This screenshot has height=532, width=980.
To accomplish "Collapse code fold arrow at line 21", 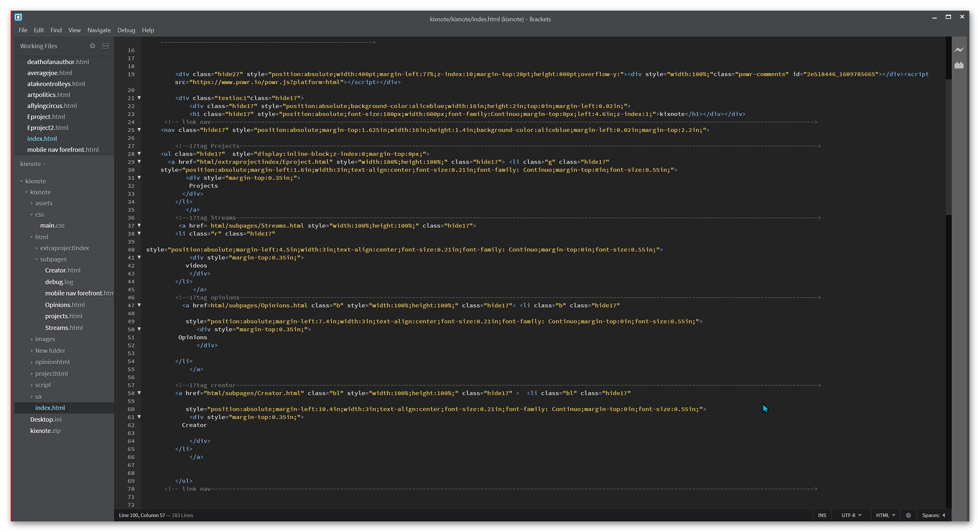I will point(139,98).
